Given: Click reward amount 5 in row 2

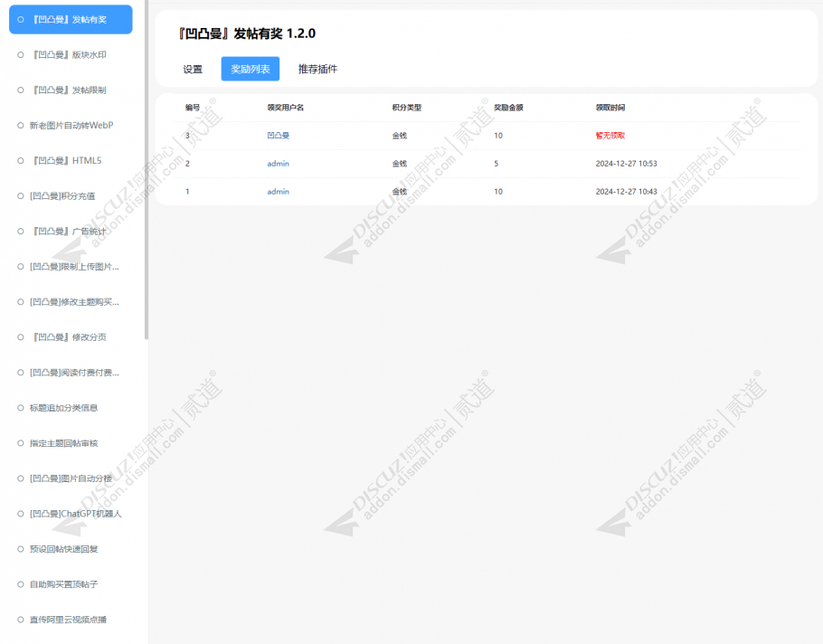Looking at the screenshot, I should (496, 163).
